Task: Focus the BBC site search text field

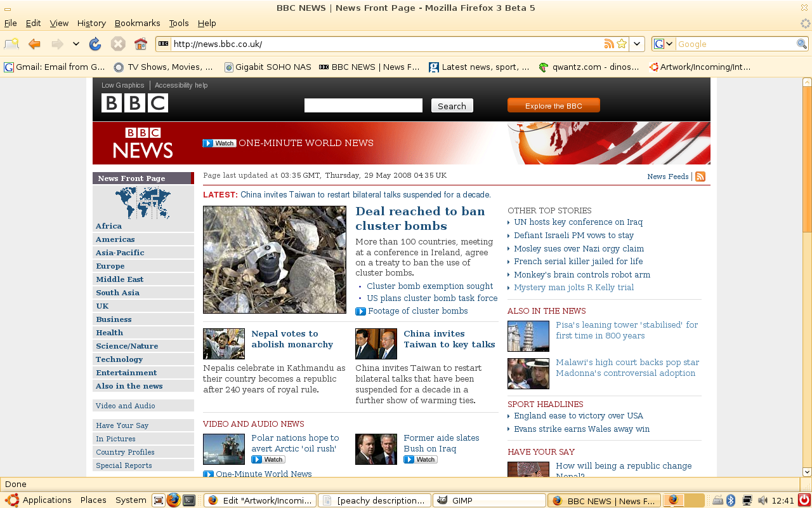Action: point(363,105)
